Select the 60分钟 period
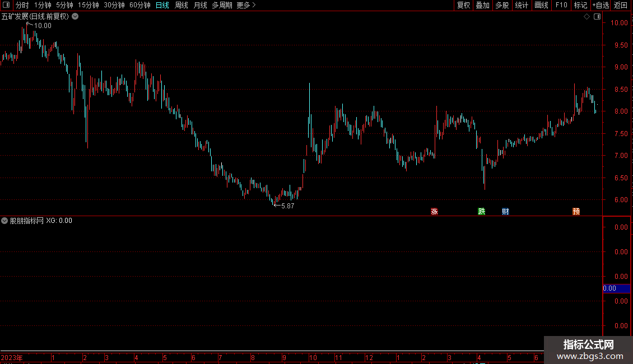This screenshot has height=364, width=633. pyautogui.click(x=139, y=5)
